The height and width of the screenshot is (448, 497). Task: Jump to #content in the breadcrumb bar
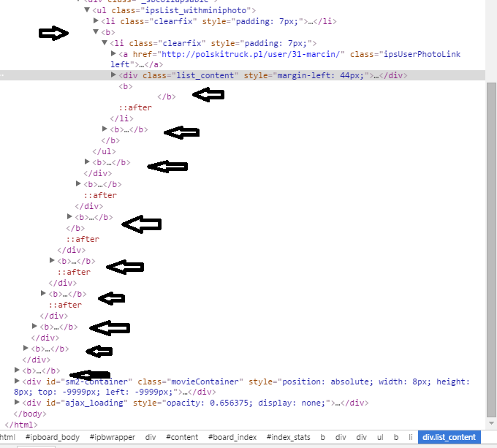tap(182, 437)
